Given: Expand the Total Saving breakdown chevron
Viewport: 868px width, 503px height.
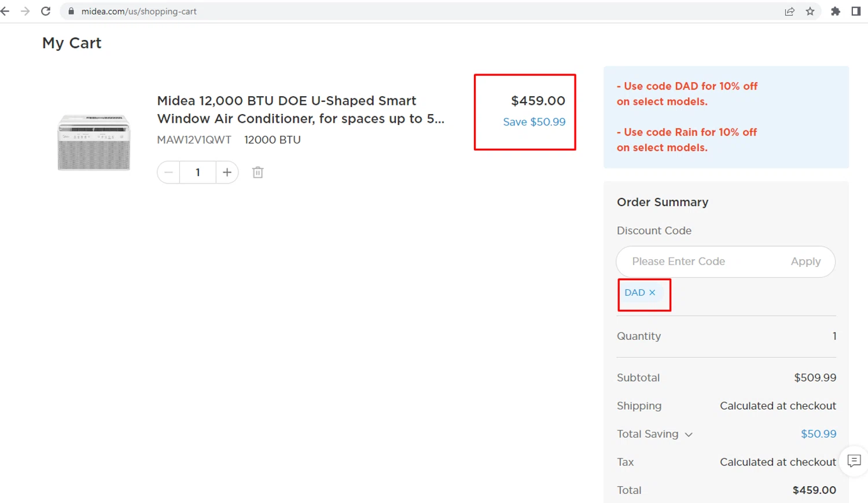Looking at the screenshot, I should pyautogui.click(x=689, y=434).
